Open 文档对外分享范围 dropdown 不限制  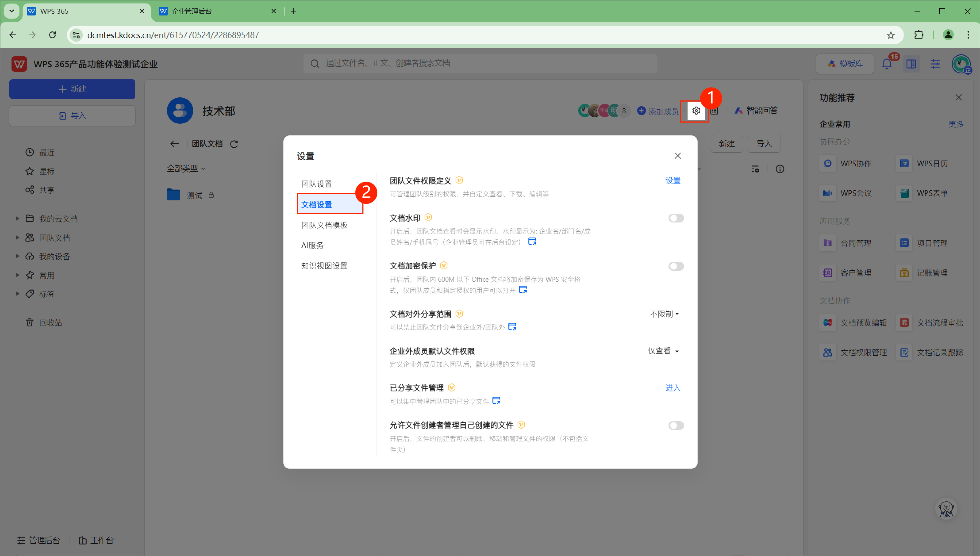pyautogui.click(x=664, y=314)
